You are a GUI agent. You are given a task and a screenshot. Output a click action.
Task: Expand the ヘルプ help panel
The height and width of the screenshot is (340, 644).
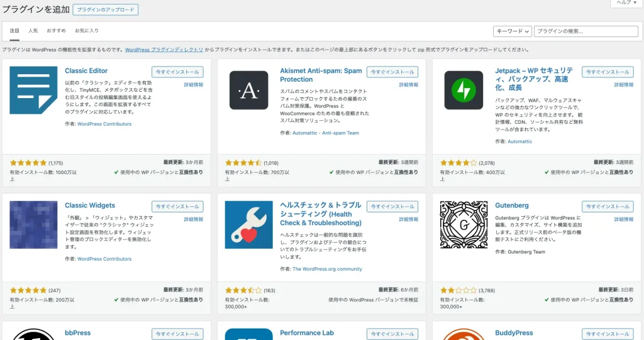coord(626,3)
